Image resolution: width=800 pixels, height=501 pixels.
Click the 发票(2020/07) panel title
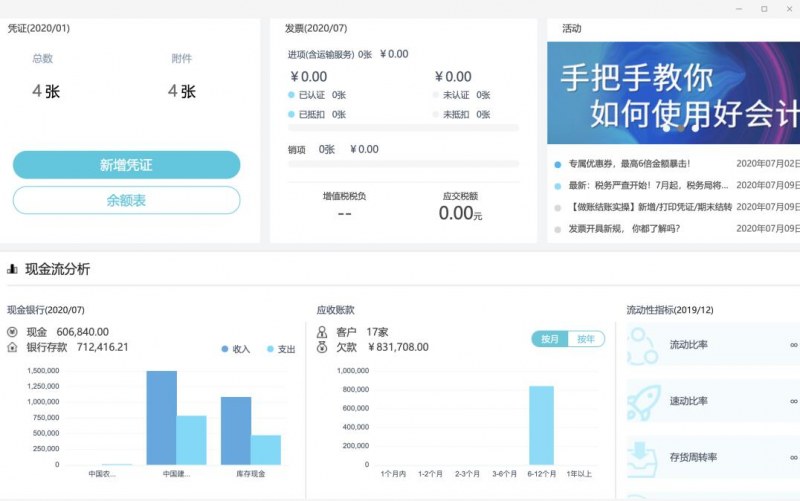pyautogui.click(x=316, y=28)
